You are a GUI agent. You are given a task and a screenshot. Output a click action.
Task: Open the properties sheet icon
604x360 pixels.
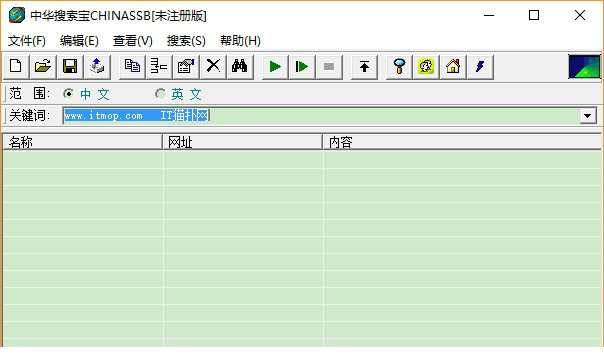click(186, 67)
